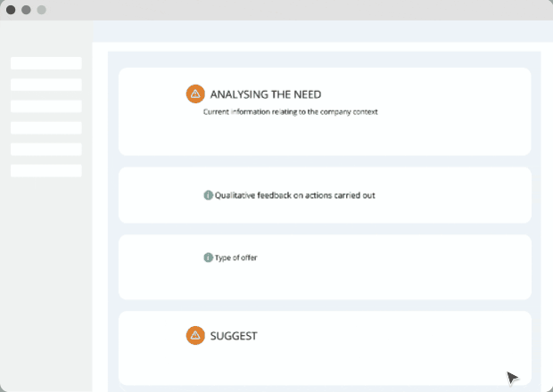The height and width of the screenshot is (392, 553).
Task: Open the second sidebar menu item
Action: point(46,85)
